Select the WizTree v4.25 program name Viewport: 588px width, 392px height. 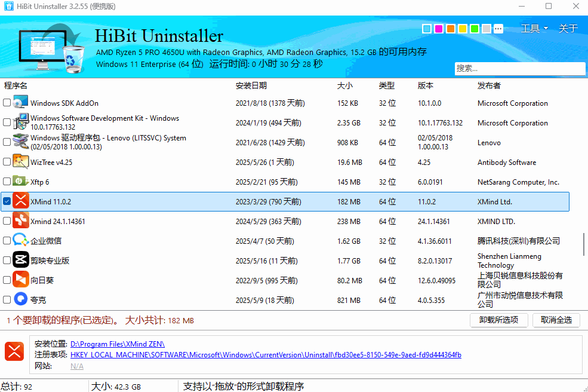[x=51, y=162]
